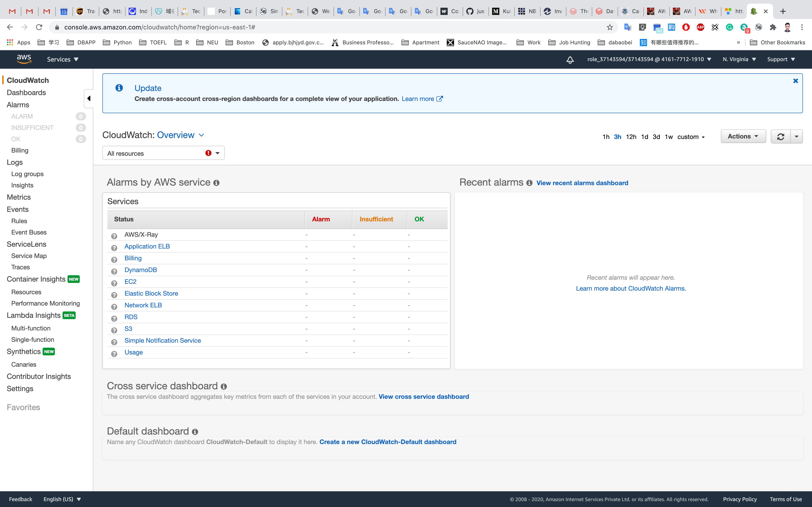The image size is (812, 507).
Task: Click the refresh dashboard icon button
Action: (781, 136)
